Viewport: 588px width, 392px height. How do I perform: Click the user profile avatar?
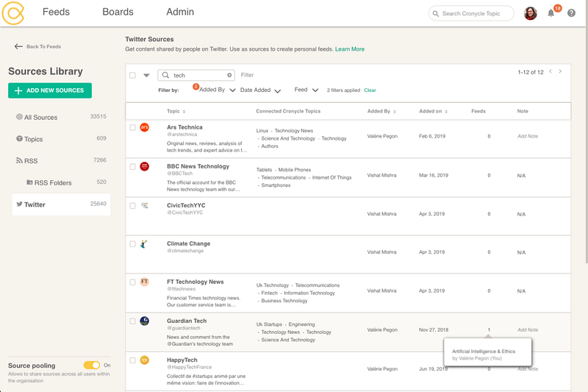[530, 13]
